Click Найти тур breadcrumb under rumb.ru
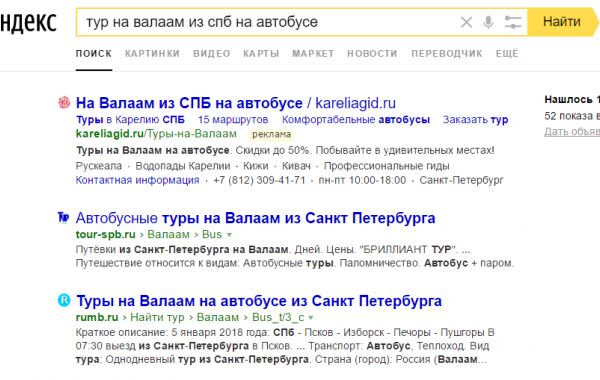 [x=157, y=317]
